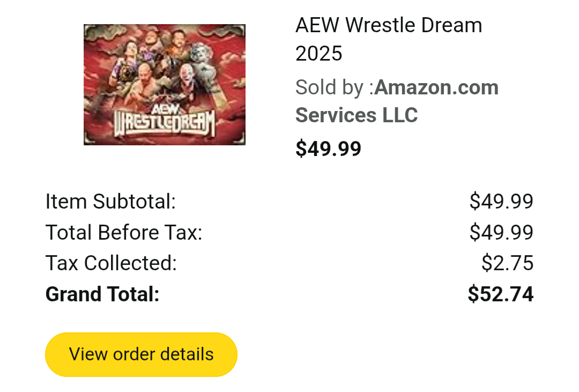The image size is (579, 392).
Task: Click the $52.74 grand total amount
Action: 500,294
